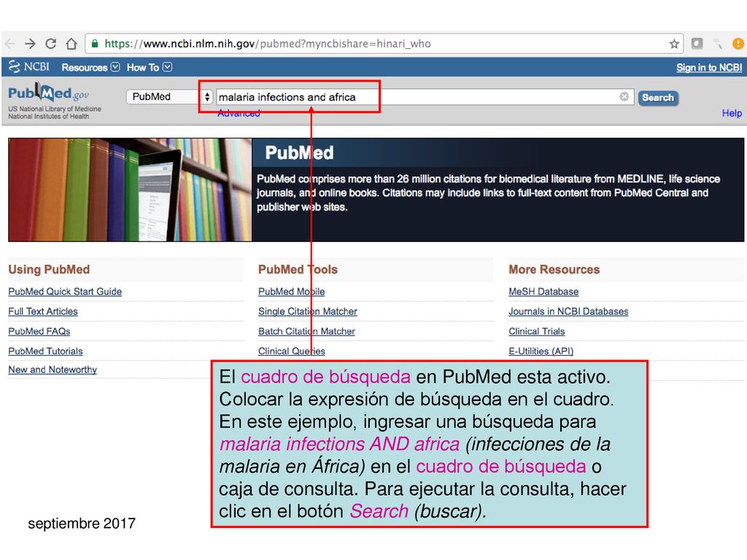Open the Clinical Trials link
This screenshot has width=747, height=560.
tap(536, 332)
